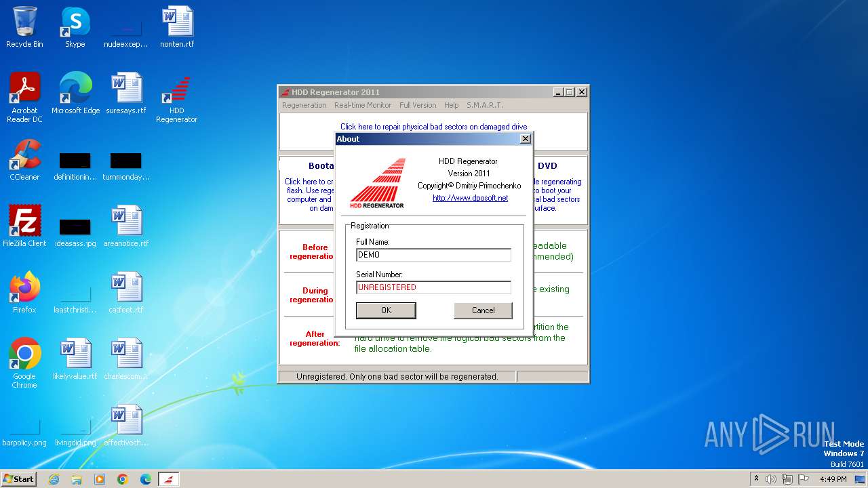Screen dimensions: 868x488
Task: Click Chrome icon in taskbar
Action: [123, 479]
